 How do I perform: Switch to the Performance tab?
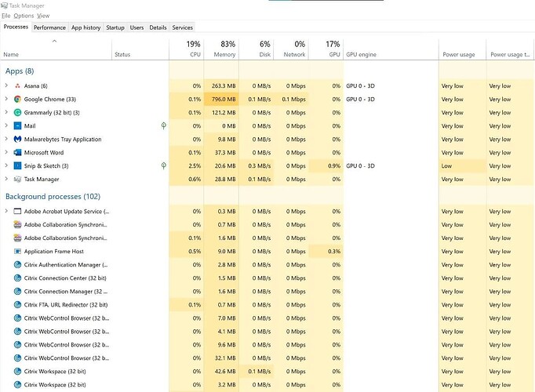pos(49,27)
